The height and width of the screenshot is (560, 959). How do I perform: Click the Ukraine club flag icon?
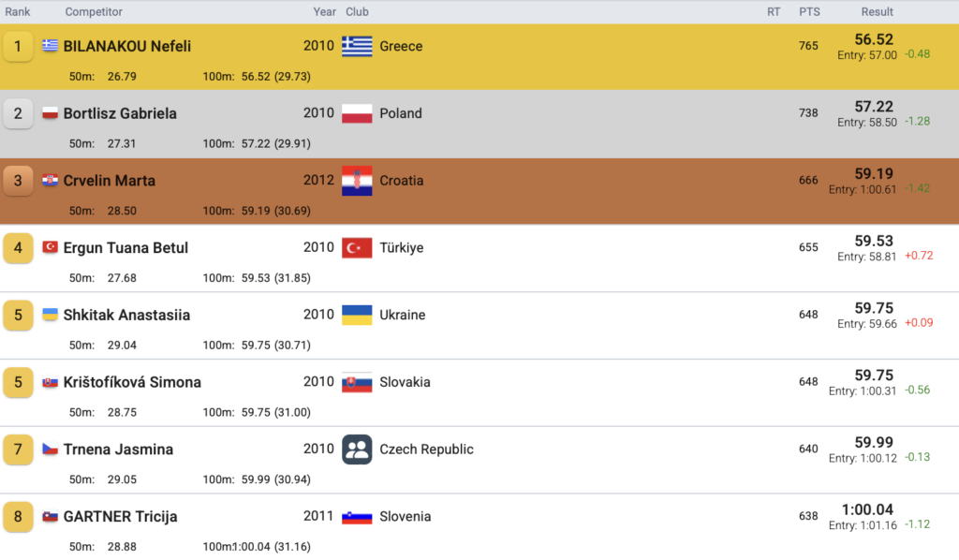click(x=357, y=315)
